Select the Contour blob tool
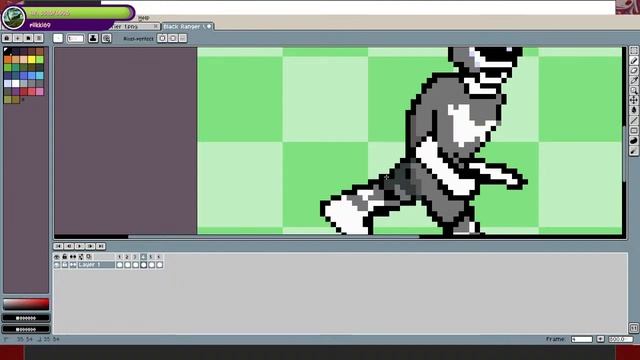The image size is (640, 360). pyautogui.click(x=633, y=141)
